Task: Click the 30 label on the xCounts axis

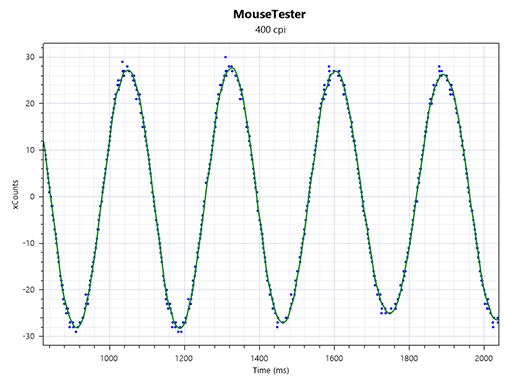Action: 30,57
